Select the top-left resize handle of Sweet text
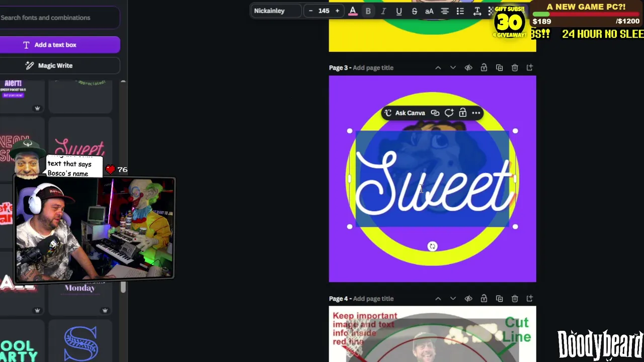This screenshot has width=644, height=362. point(350,131)
